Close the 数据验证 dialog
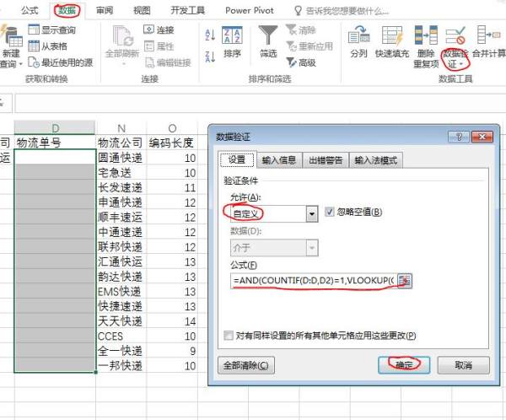 (482, 137)
